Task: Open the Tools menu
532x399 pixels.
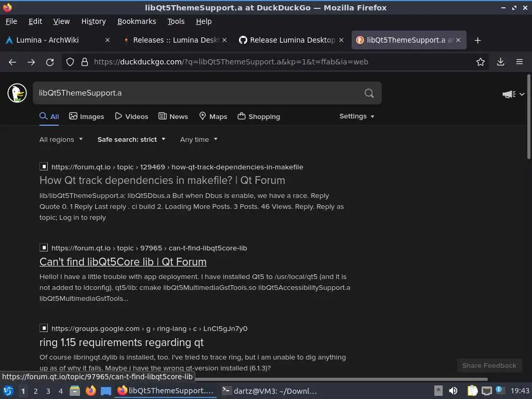Action: pos(176,21)
